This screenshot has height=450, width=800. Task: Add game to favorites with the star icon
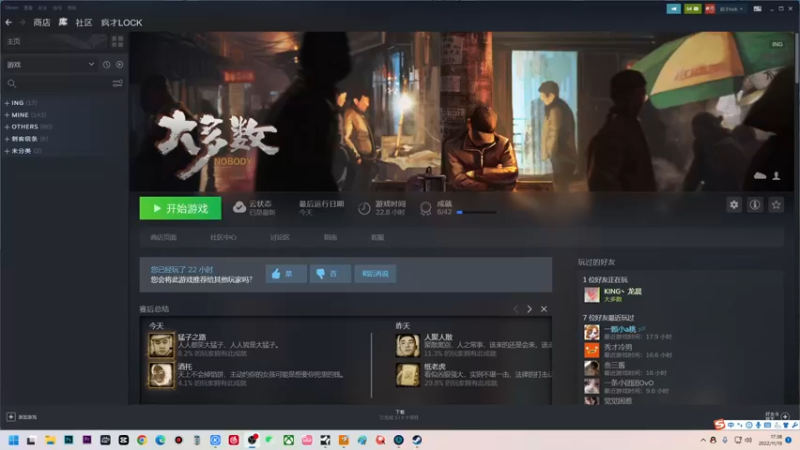[776, 205]
